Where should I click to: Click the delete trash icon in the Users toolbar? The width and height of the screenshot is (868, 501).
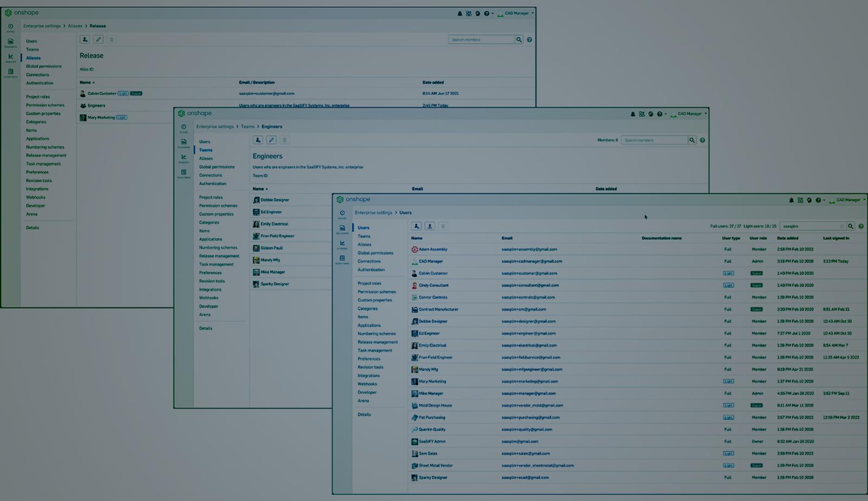[x=444, y=226]
